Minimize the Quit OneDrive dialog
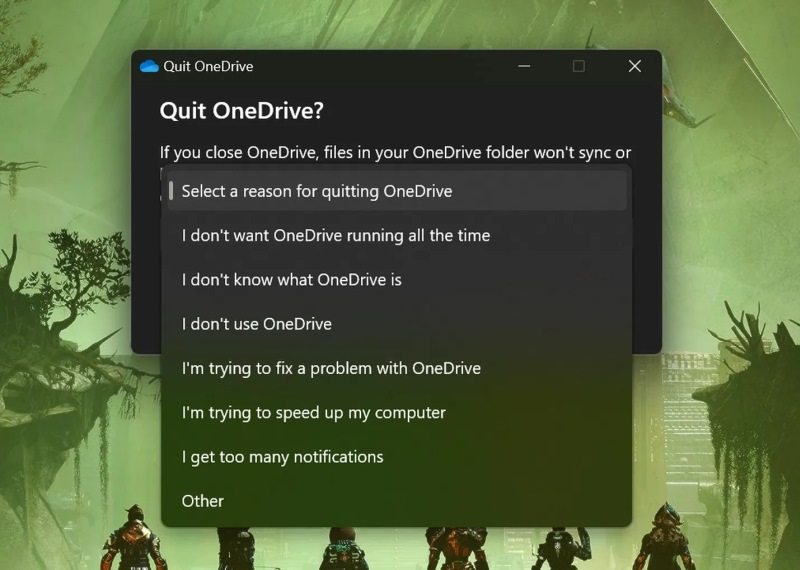Viewport: 800px width, 570px height. 524,66
